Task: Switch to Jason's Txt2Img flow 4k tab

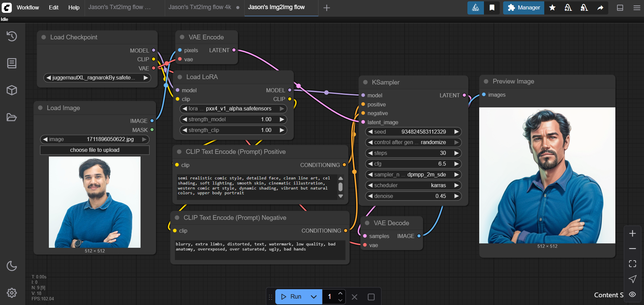Action: pos(200,7)
